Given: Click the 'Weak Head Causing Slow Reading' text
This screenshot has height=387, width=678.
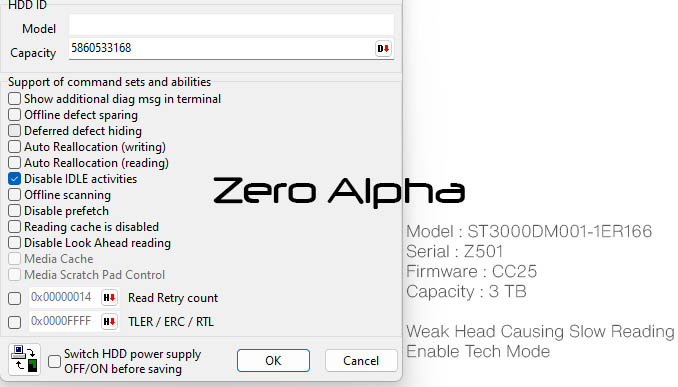Looking at the screenshot, I should pyautogui.click(x=540, y=332).
